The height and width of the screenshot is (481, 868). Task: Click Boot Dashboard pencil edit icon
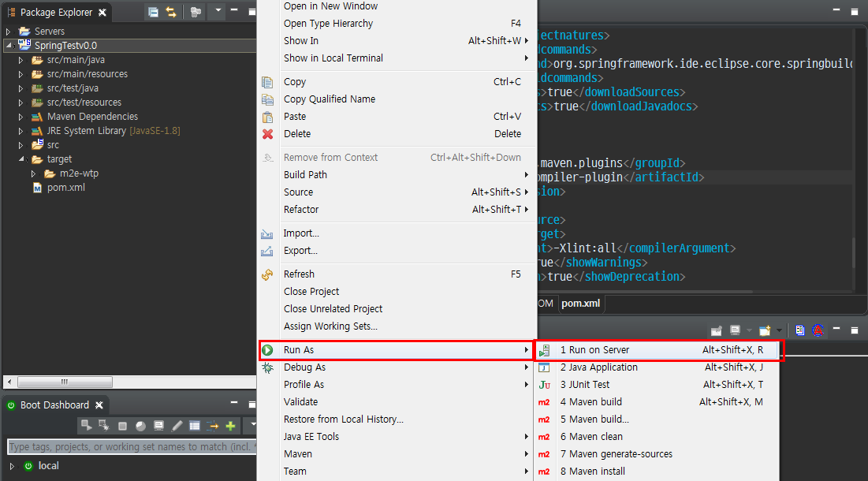point(177,426)
